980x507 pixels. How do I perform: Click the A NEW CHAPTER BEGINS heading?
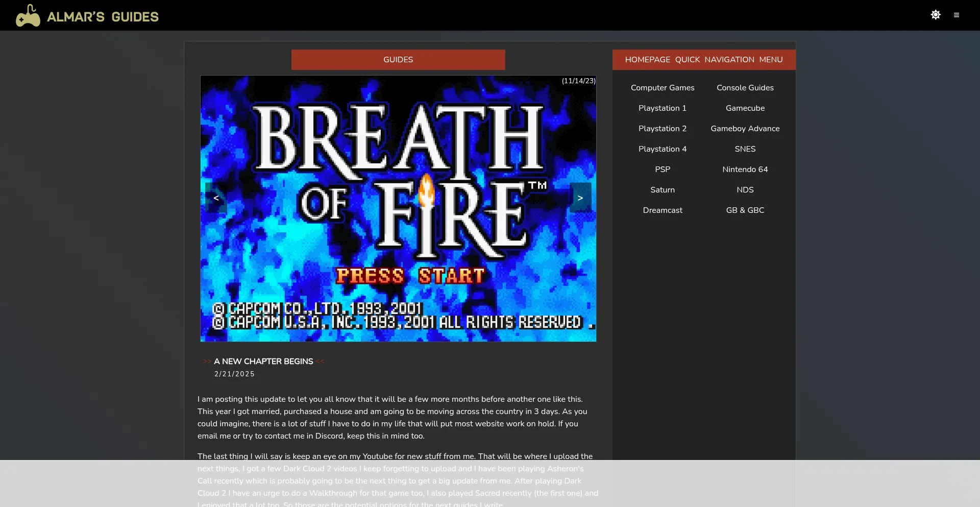[x=263, y=361]
